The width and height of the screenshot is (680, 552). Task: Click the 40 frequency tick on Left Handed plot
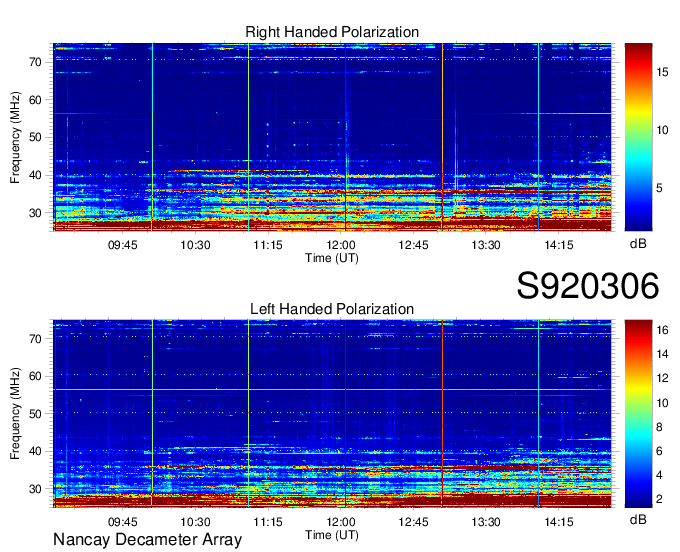click(x=36, y=452)
